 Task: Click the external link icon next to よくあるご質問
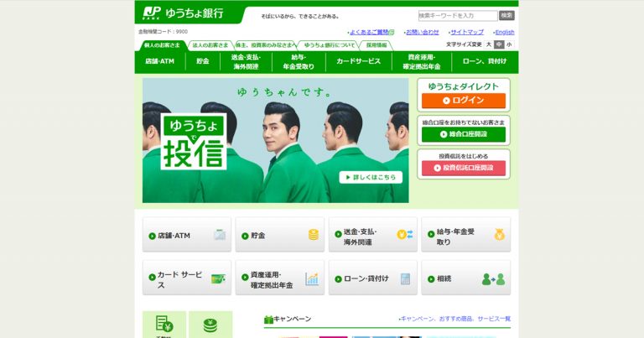392,32
